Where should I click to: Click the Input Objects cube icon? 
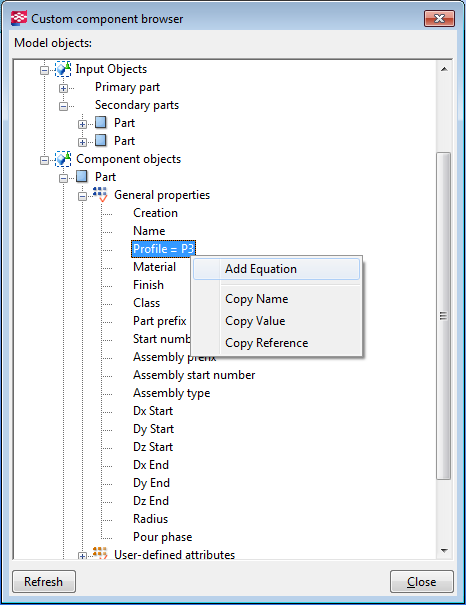(63, 69)
